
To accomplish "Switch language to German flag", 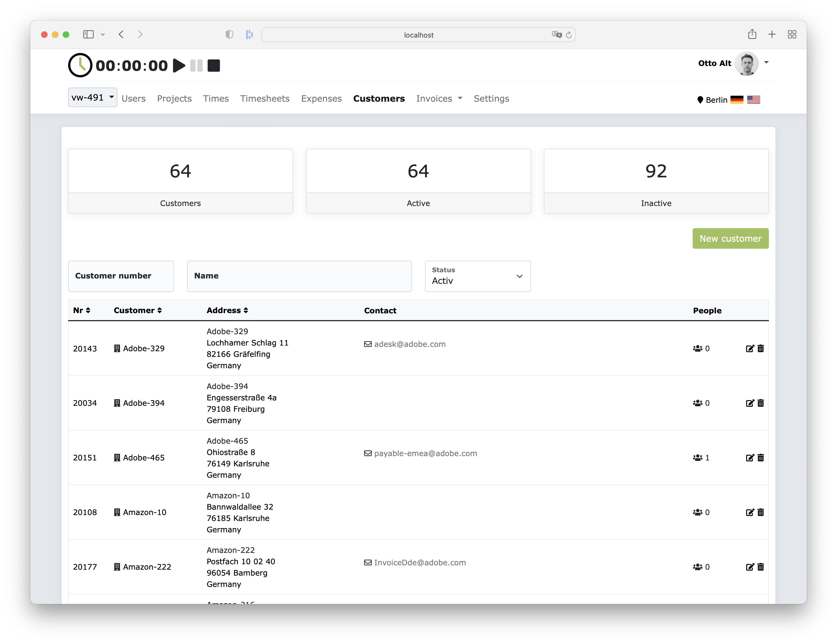I will point(737,100).
